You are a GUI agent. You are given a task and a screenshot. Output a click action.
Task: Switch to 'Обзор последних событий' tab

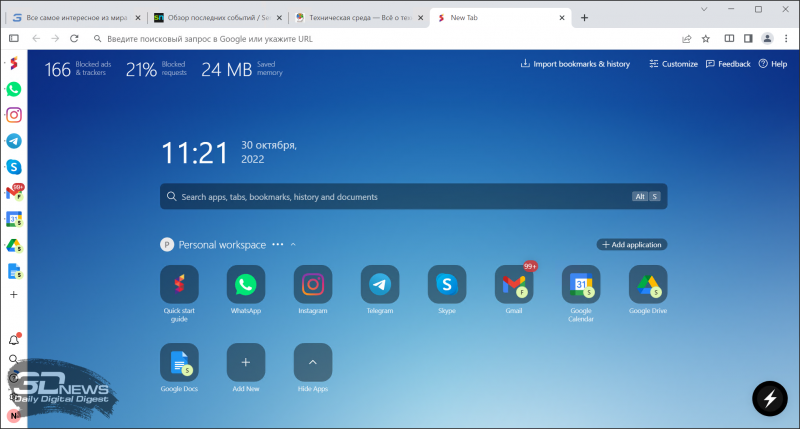218,17
